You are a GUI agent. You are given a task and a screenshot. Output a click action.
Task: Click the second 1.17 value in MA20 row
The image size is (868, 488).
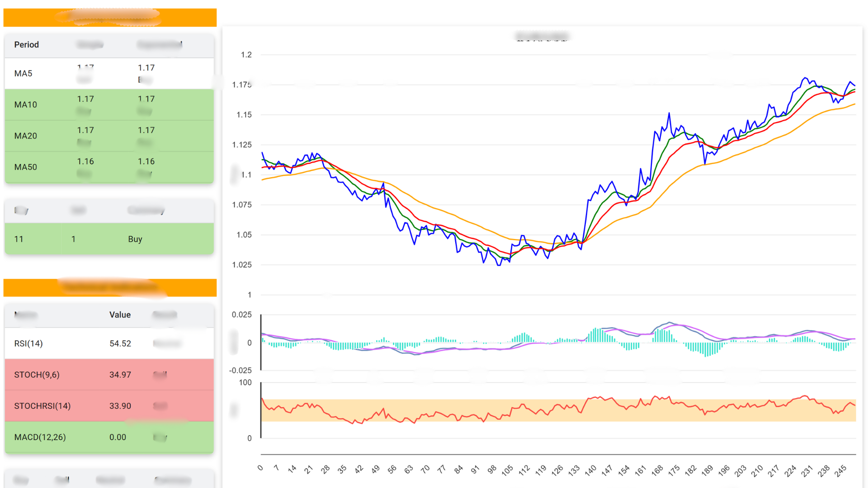pyautogui.click(x=146, y=130)
